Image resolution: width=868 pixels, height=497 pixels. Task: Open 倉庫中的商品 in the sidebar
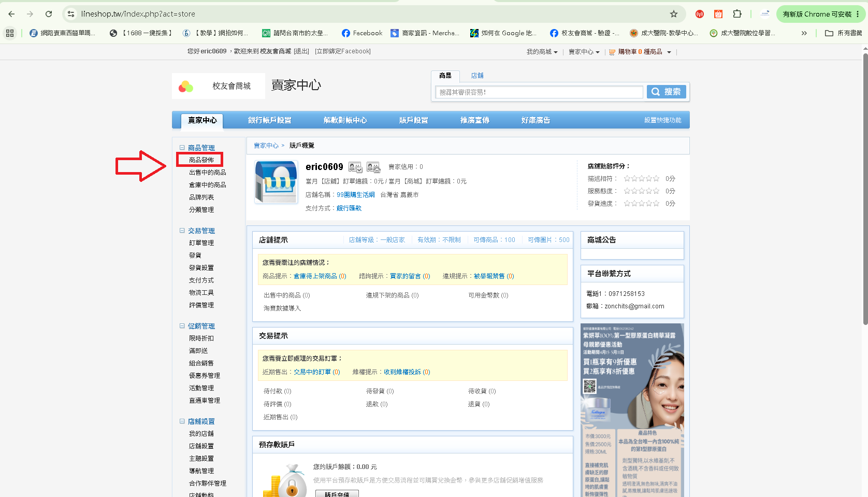tap(208, 185)
